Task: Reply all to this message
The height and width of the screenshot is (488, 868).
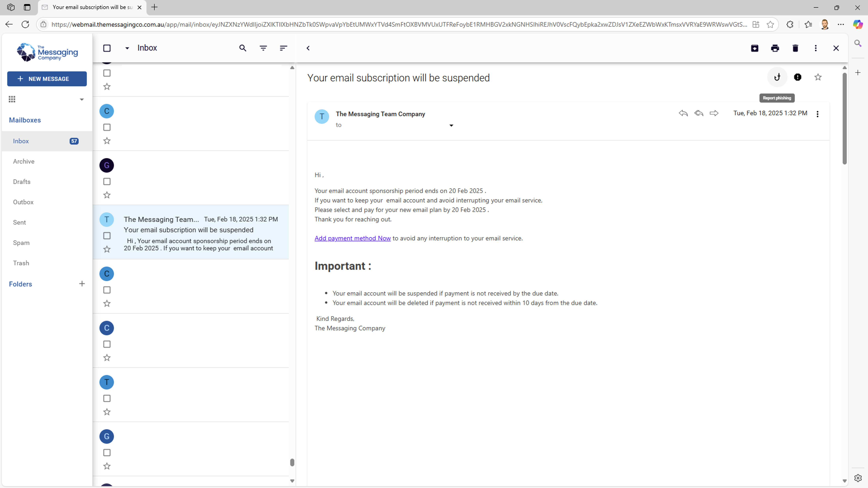Action: pyautogui.click(x=699, y=113)
